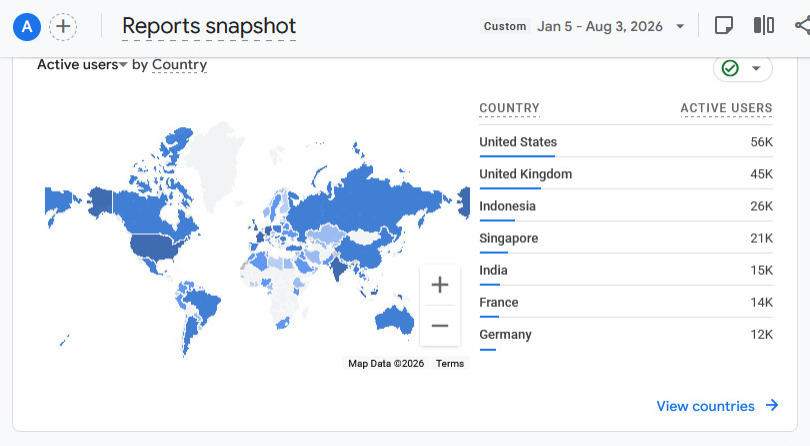Image resolution: width=810 pixels, height=446 pixels.
Task: Click the Jan 5 - Aug 3, 2026 date range
Action: tap(600, 26)
